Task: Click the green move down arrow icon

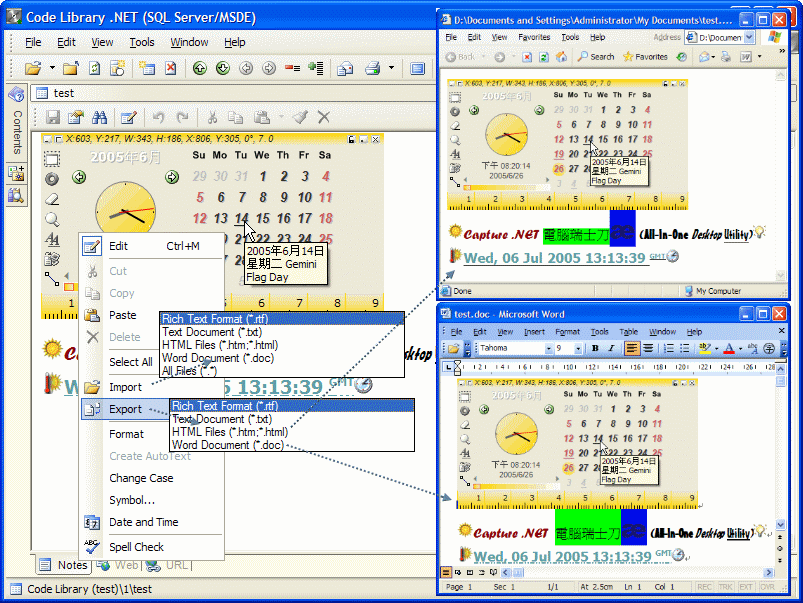Action: point(223,68)
